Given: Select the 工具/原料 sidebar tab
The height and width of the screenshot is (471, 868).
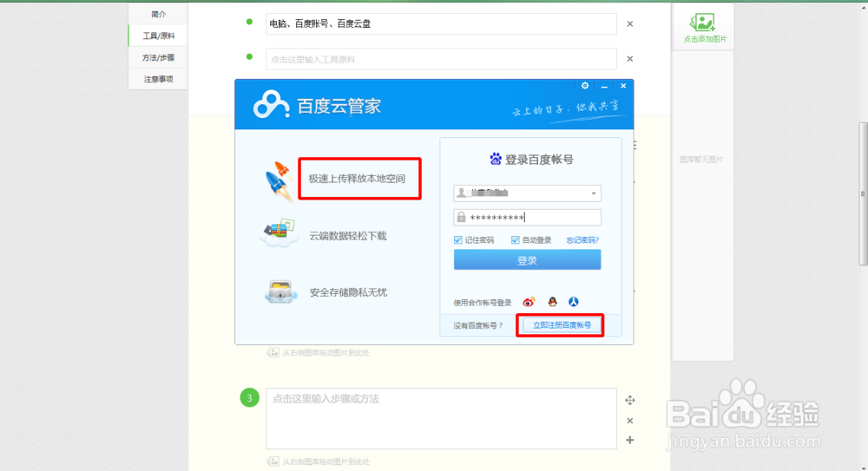Looking at the screenshot, I should pyautogui.click(x=158, y=36).
